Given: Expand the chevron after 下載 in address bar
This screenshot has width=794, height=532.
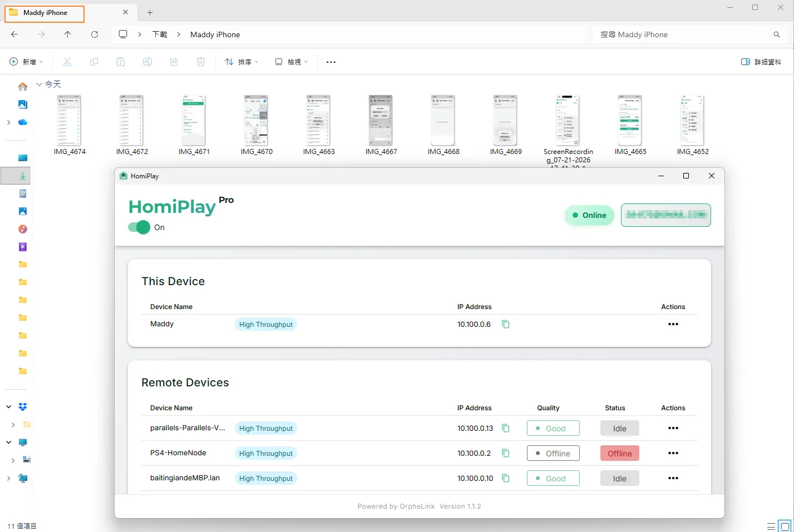Looking at the screenshot, I should 179,34.
